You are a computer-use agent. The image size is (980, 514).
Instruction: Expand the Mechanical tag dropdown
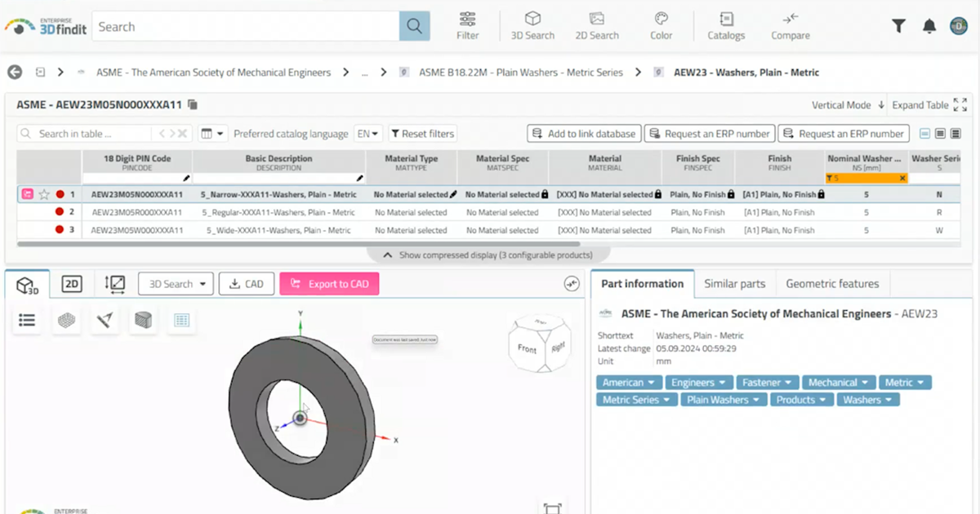(839, 382)
